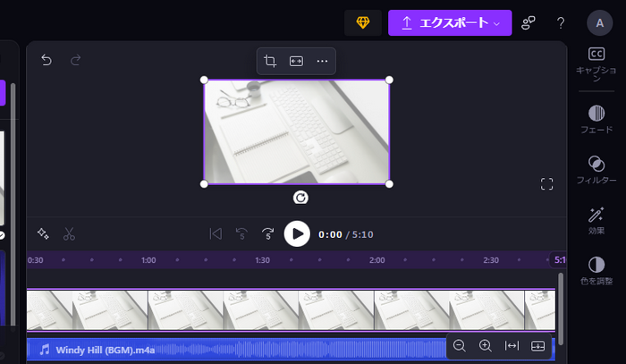Open the feedback chat icon
The height and width of the screenshot is (364, 626).
529,22
